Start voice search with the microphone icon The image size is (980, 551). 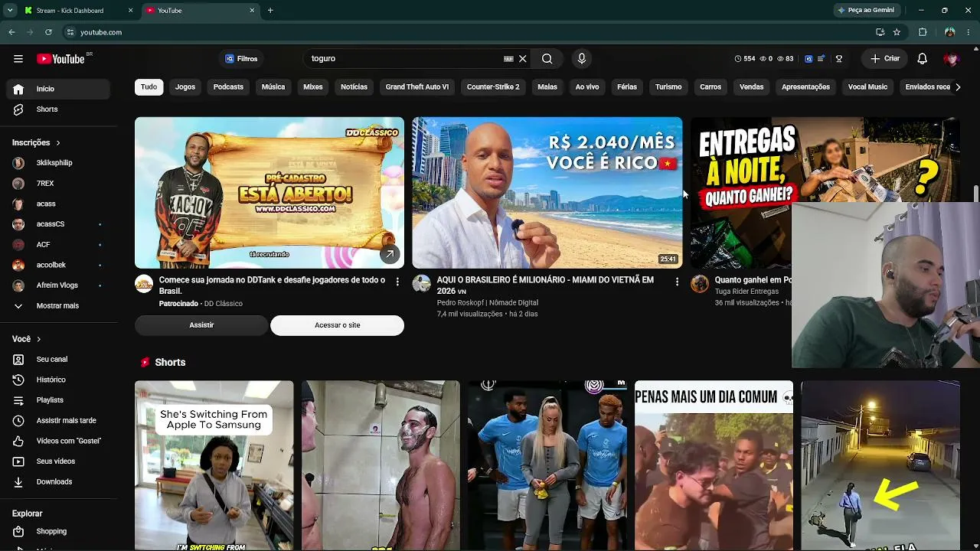point(582,59)
